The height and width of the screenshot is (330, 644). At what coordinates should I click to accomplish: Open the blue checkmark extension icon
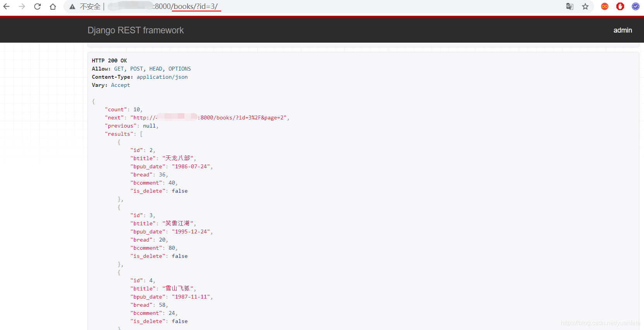tap(635, 7)
